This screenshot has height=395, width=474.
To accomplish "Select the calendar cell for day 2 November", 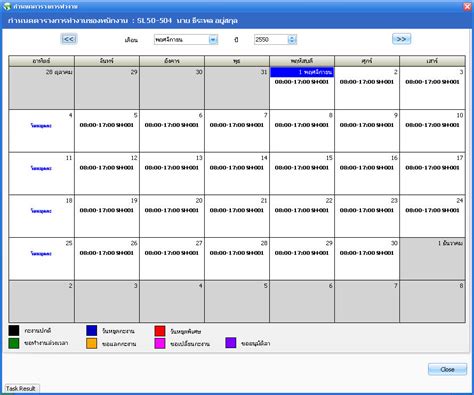I will point(367,88).
